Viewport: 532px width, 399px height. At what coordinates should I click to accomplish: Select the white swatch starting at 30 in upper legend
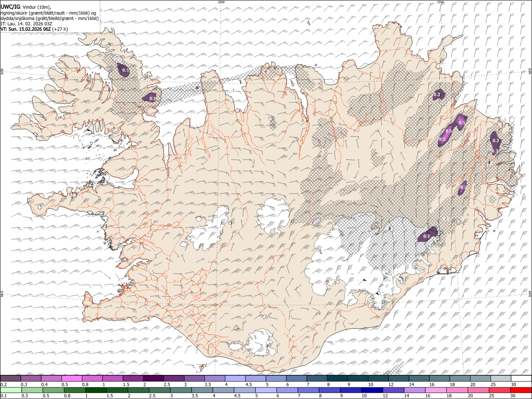coord(521,379)
